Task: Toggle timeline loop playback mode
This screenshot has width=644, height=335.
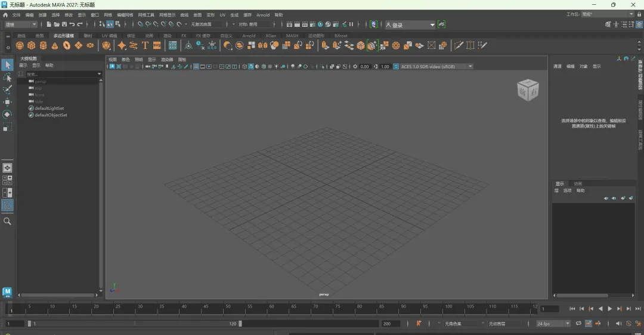Action: point(578,324)
